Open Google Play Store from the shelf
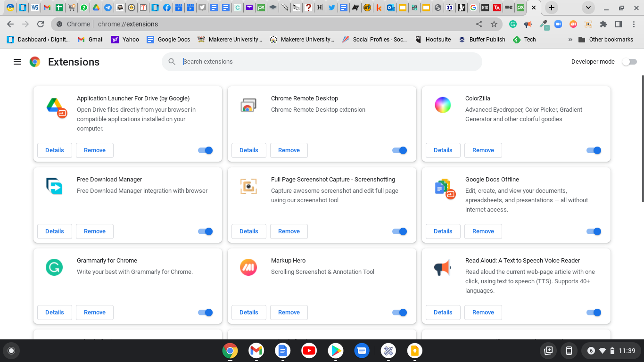Image resolution: width=644 pixels, height=362 pixels. 336,350
